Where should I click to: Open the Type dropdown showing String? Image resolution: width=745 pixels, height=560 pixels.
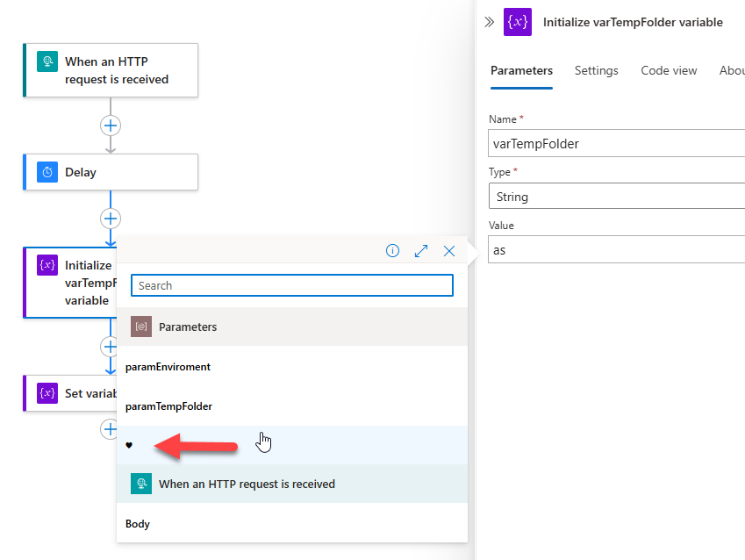pyautogui.click(x=616, y=197)
